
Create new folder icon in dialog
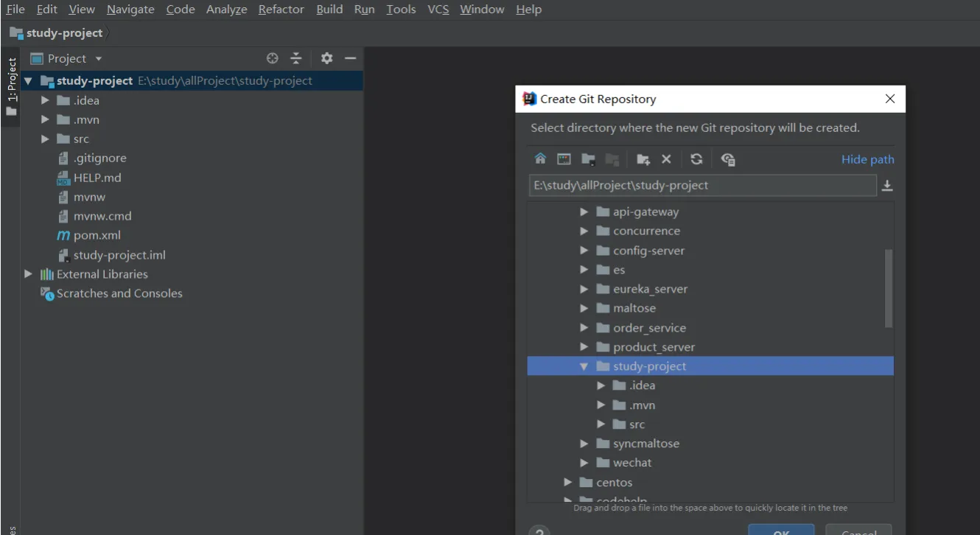click(643, 159)
